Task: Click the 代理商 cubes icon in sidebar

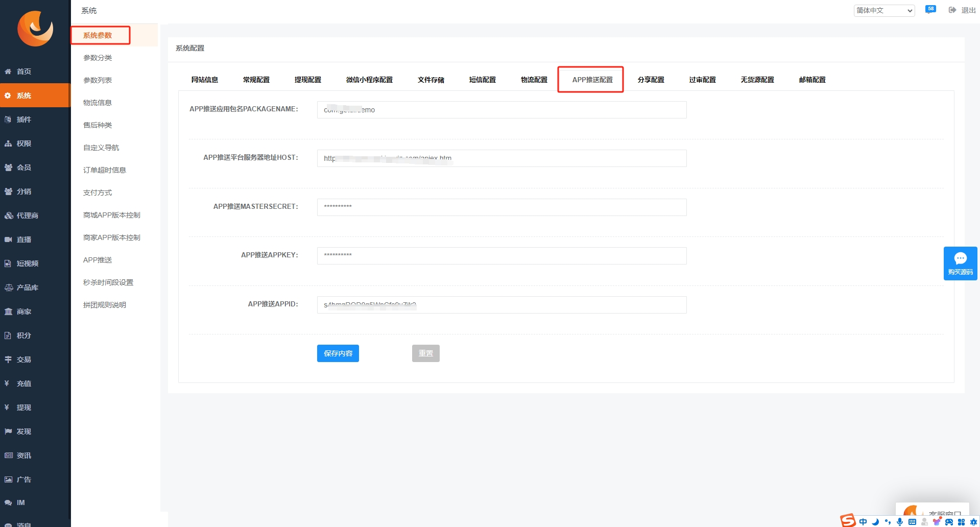Action: point(9,215)
